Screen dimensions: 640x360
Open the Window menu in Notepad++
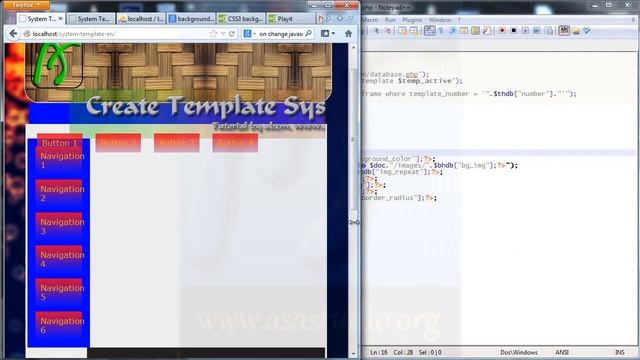tap(440, 20)
